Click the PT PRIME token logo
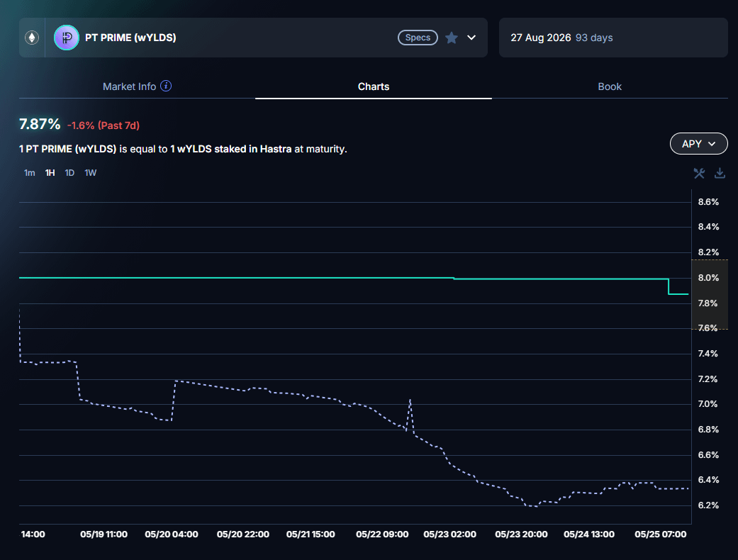The width and height of the screenshot is (738, 560). click(x=67, y=38)
